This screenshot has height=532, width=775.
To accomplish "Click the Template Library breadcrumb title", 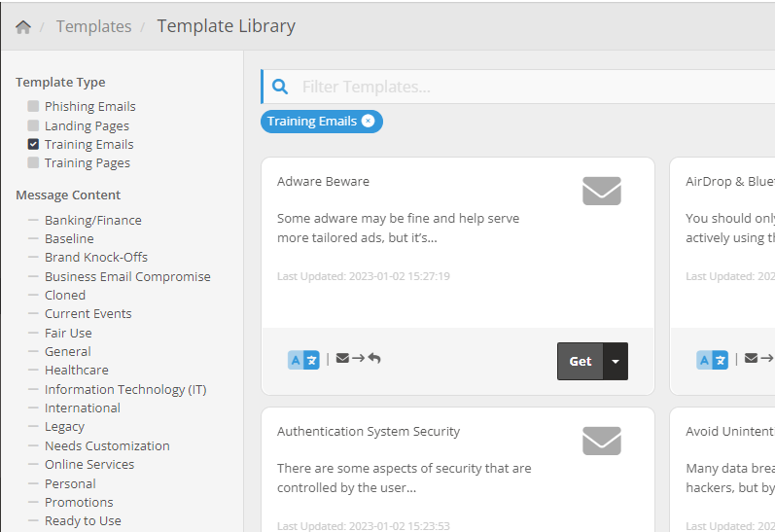I will (226, 26).
